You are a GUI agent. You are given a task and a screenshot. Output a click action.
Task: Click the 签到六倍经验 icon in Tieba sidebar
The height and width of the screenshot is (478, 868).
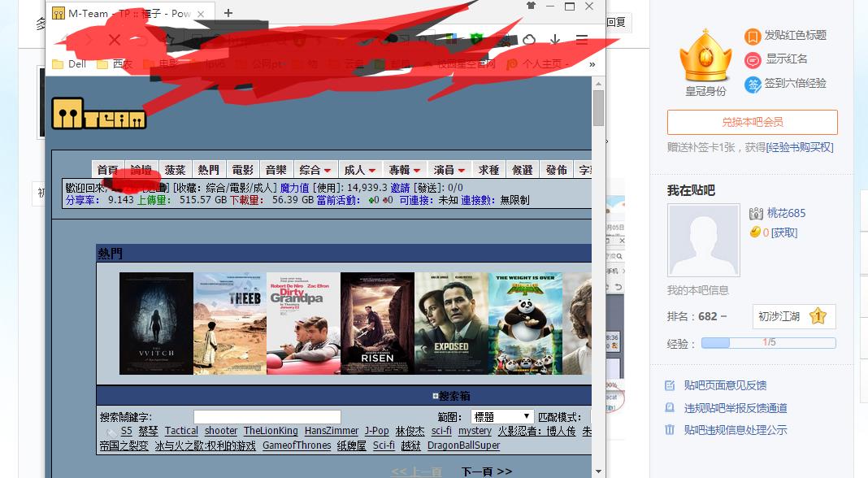coord(753,85)
